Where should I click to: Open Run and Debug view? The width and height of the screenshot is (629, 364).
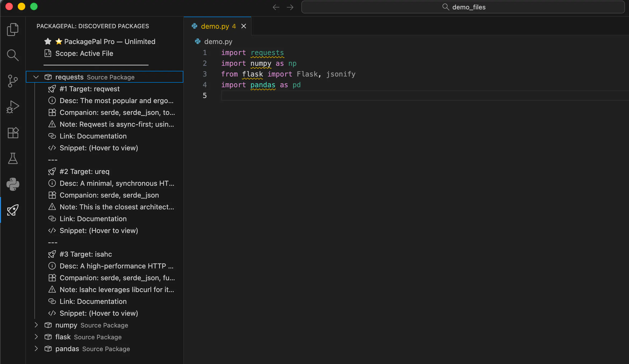[x=13, y=107]
